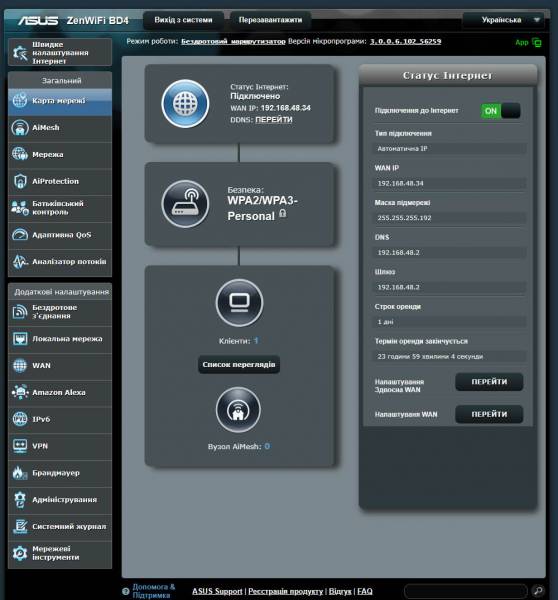
Task: Click the subnet mask value 255.255.255.192
Action: [x=449, y=218]
